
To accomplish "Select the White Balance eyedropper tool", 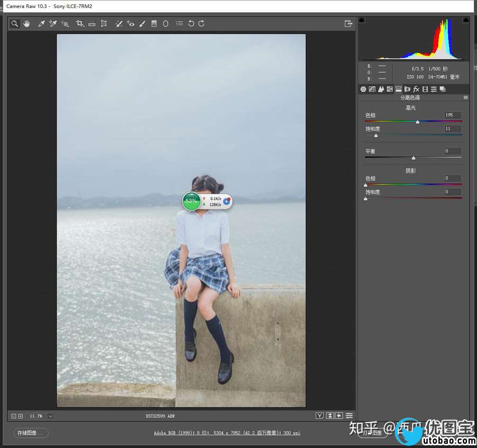I will tap(41, 23).
